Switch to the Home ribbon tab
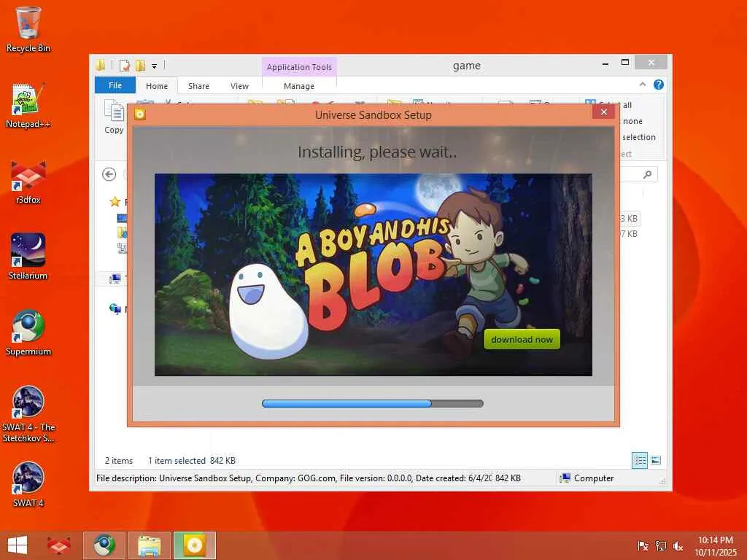The height and width of the screenshot is (560, 747). [157, 86]
